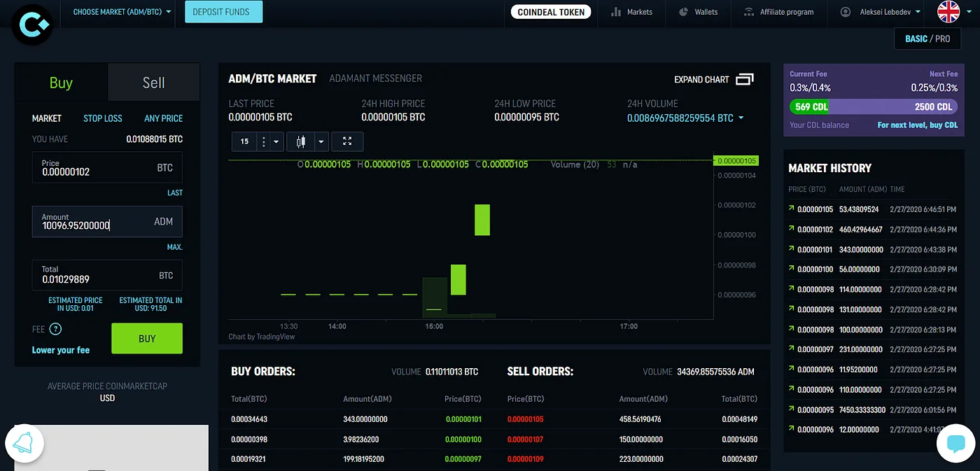Open the chart interval dropdown arrow
980x471 pixels.
[x=276, y=141]
